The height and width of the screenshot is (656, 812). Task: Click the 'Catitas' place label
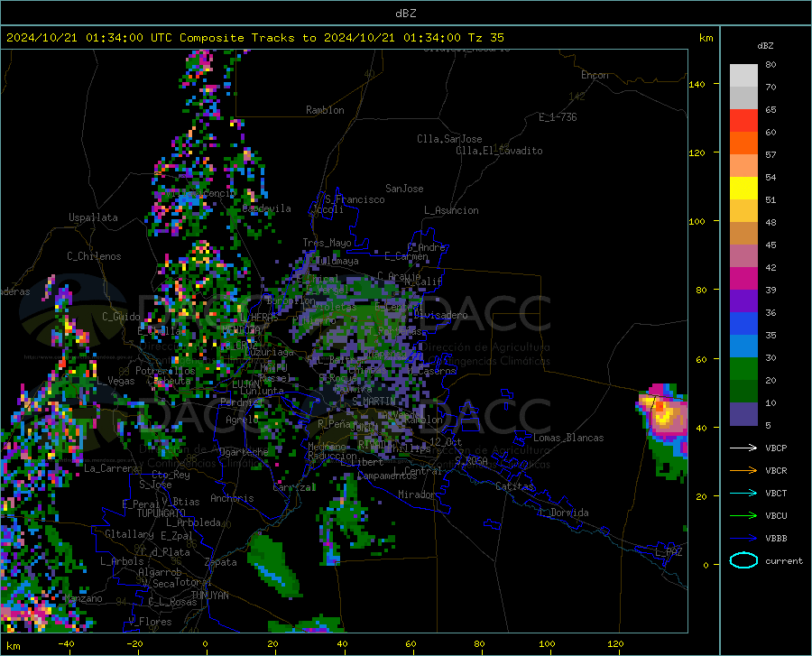(x=515, y=486)
